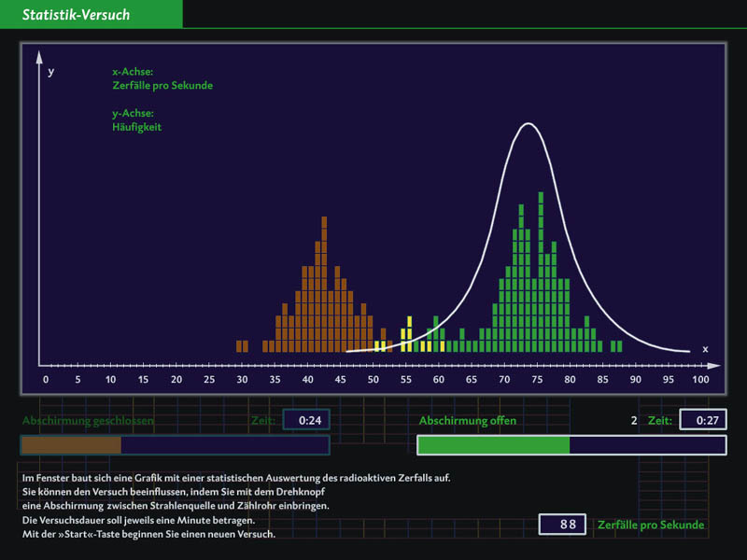
Task: Click the axis tick label 90
Action: click(x=635, y=380)
